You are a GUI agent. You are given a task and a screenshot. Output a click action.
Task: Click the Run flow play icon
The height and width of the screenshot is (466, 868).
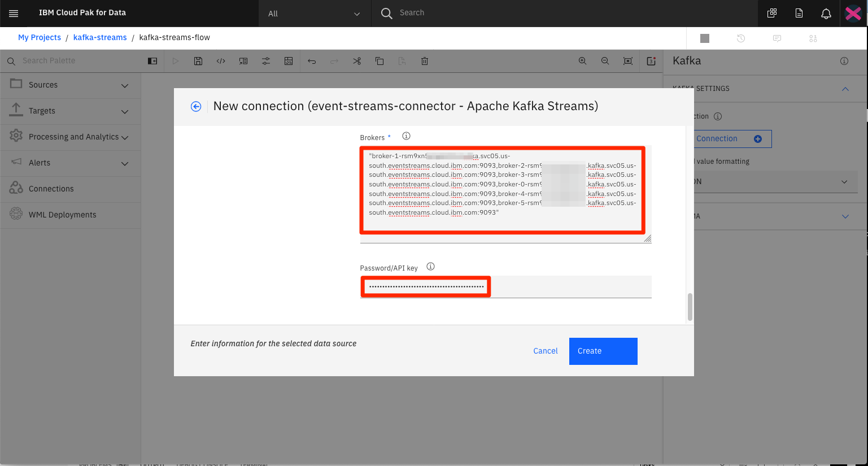[x=176, y=61]
